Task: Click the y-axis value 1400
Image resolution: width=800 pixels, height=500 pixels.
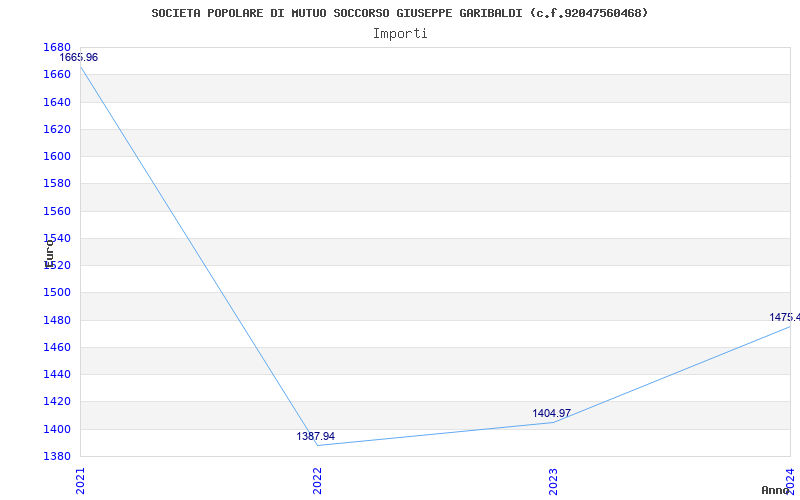Action: (57, 429)
